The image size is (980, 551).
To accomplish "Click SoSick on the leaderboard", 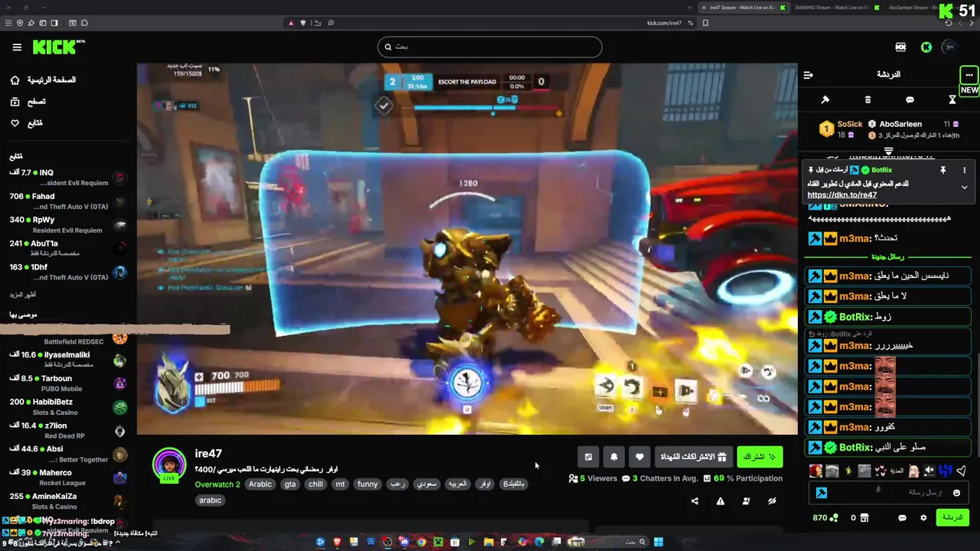I will click(x=850, y=124).
